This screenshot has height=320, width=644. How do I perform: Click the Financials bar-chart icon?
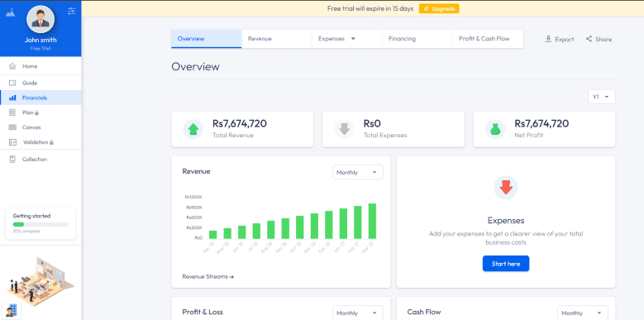[x=12, y=98]
